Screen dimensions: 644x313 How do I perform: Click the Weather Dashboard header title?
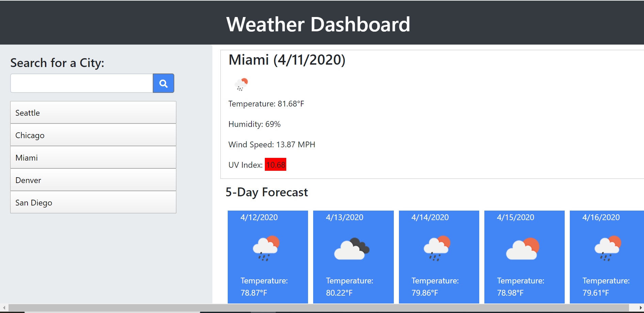[x=318, y=24]
